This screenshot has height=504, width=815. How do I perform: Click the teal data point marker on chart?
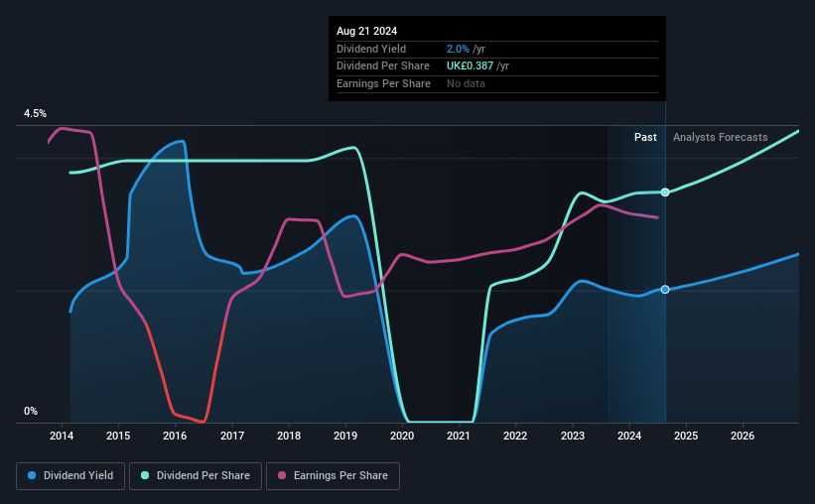(665, 192)
